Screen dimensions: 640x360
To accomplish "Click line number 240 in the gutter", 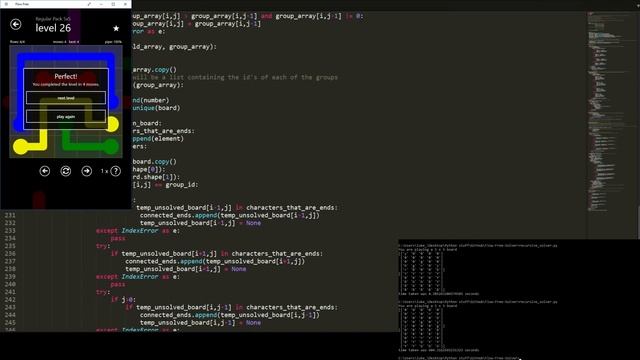I will coord(10,284).
